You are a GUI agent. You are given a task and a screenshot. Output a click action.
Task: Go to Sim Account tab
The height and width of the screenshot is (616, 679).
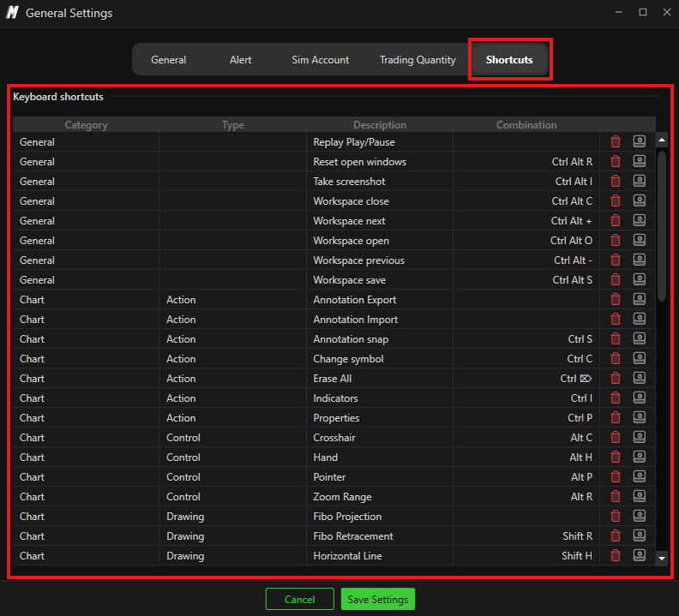coord(320,60)
